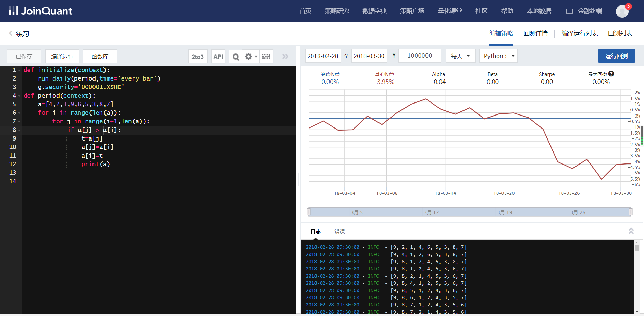The width and height of the screenshot is (644, 316).
Task: Open the editor settings gear icon
Action: (249, 57)
